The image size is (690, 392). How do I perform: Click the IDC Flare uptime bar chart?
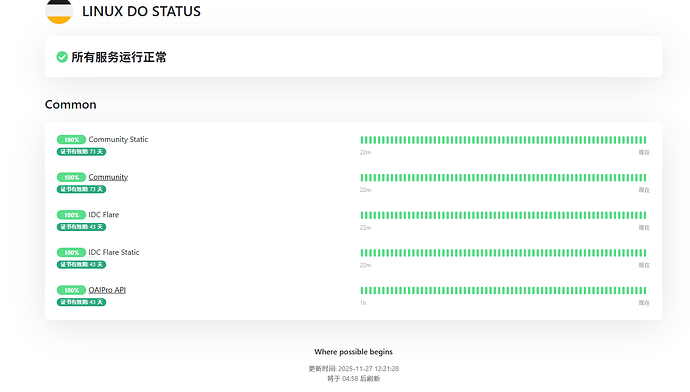pyautogui.click(x=503, y=215)
